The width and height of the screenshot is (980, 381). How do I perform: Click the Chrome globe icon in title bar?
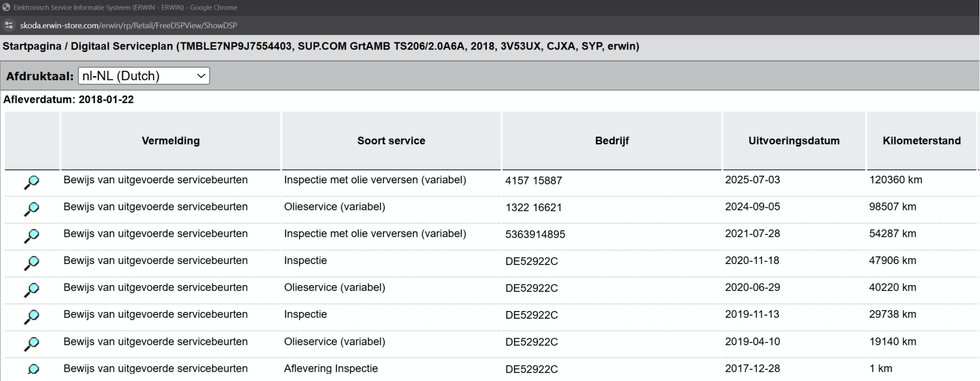(x=6, y=7)
